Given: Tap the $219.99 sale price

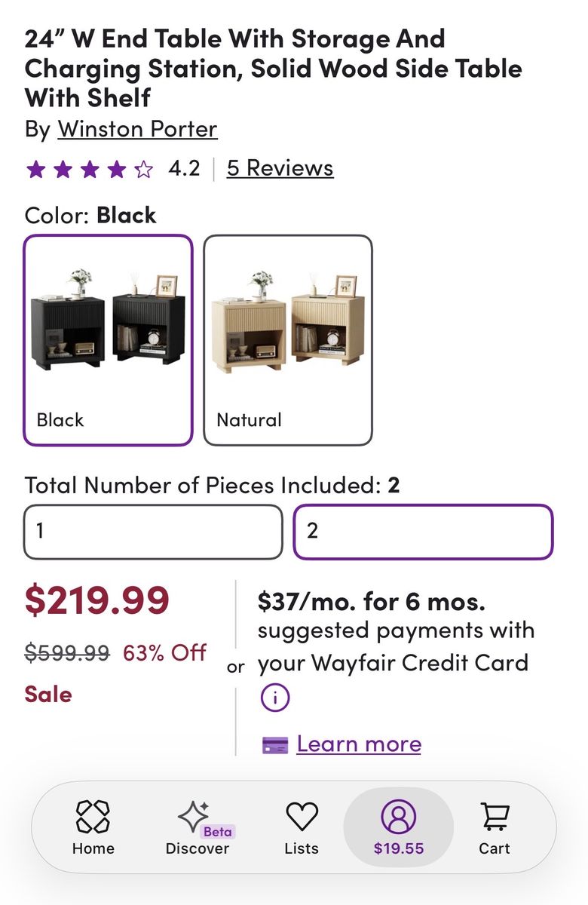Looking at the screenshot, I should (x=97, y=600).
